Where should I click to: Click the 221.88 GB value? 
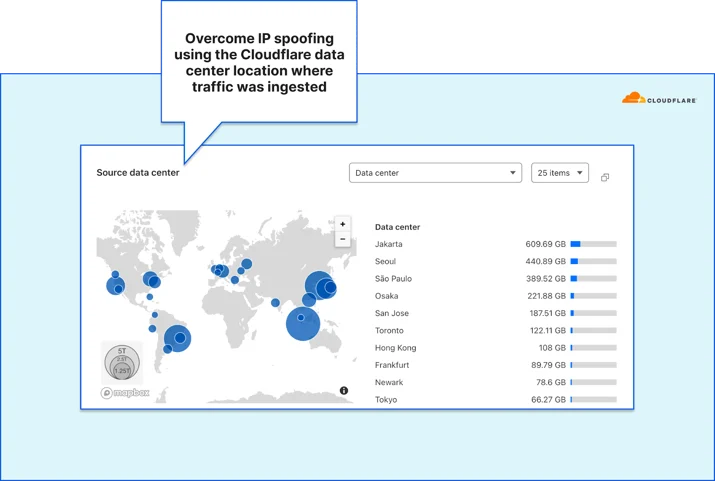pos(546,296)
